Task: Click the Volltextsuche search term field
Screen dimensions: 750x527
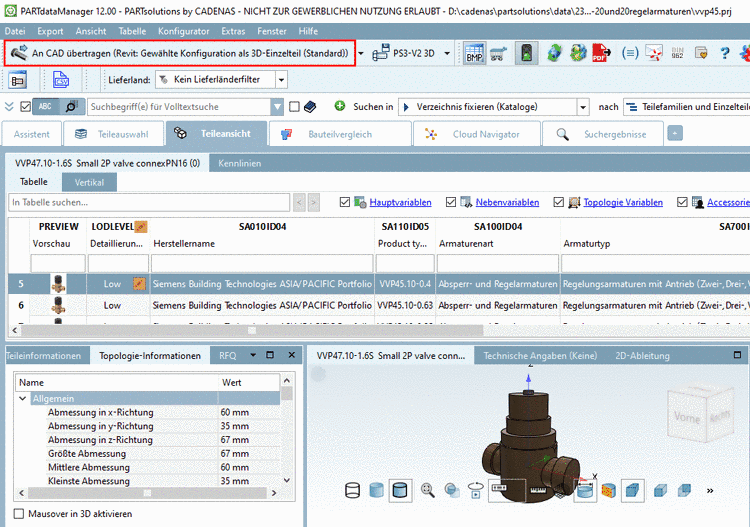Action: pos(179,107)
